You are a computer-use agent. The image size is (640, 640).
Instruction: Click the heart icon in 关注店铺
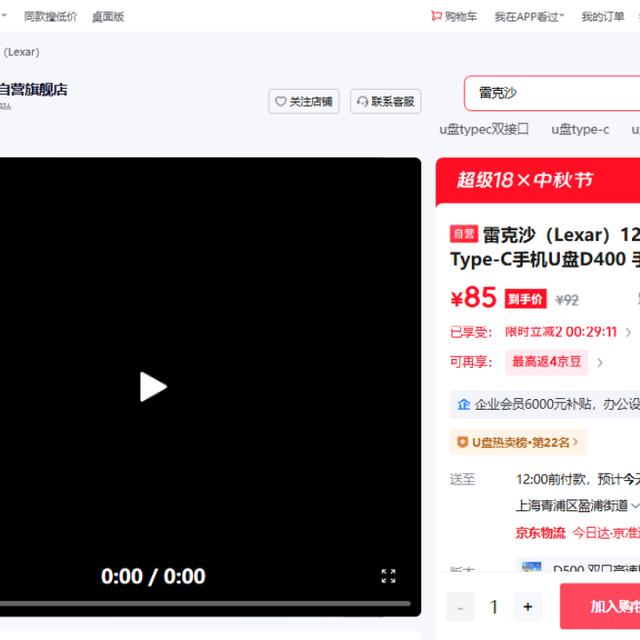pyautogui.click(x=280, y=101)
